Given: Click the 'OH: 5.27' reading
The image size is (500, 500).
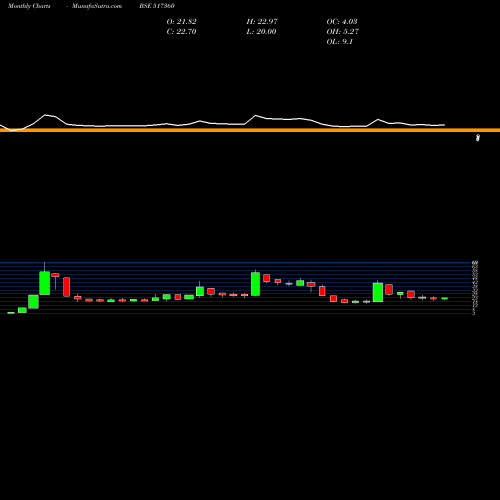Looking at the screenshot, I should 343,32.
